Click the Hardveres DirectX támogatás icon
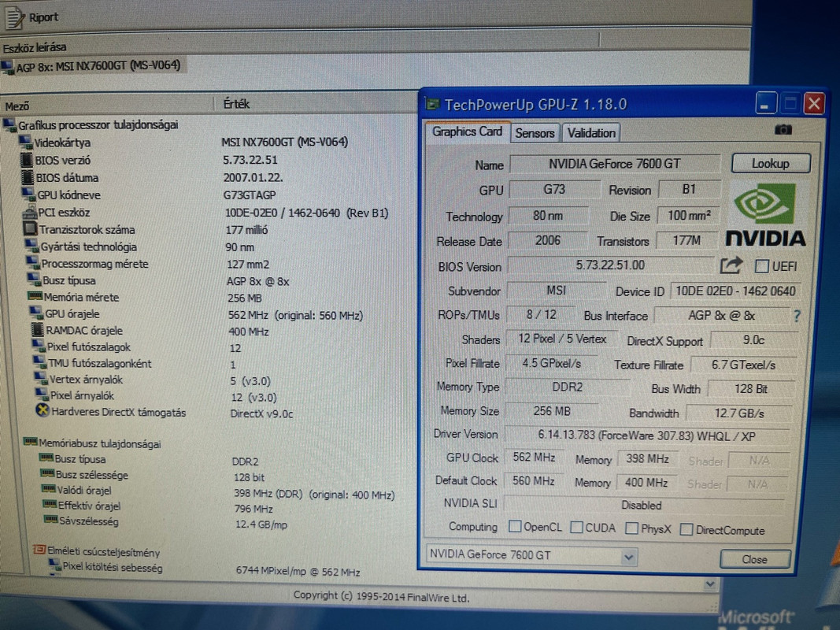 click(x=43, y=411)
